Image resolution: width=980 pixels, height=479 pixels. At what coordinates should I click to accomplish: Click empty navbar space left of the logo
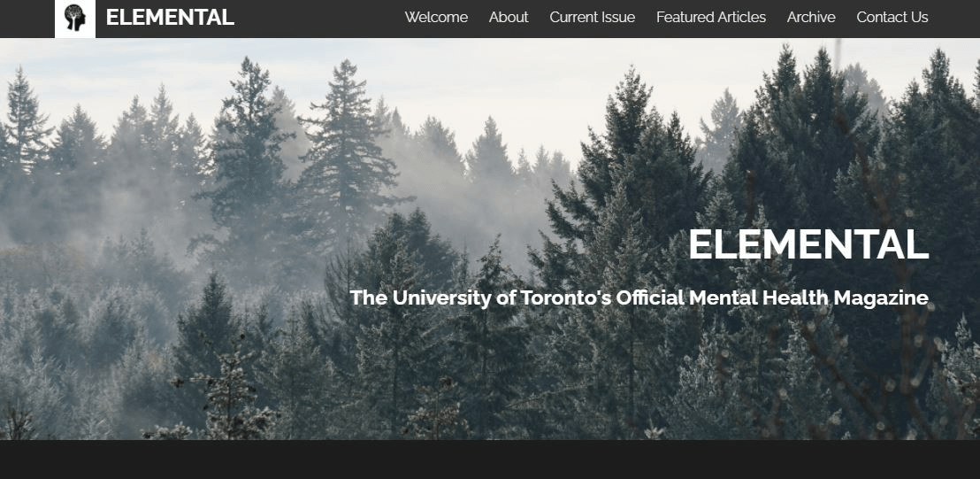27,19
